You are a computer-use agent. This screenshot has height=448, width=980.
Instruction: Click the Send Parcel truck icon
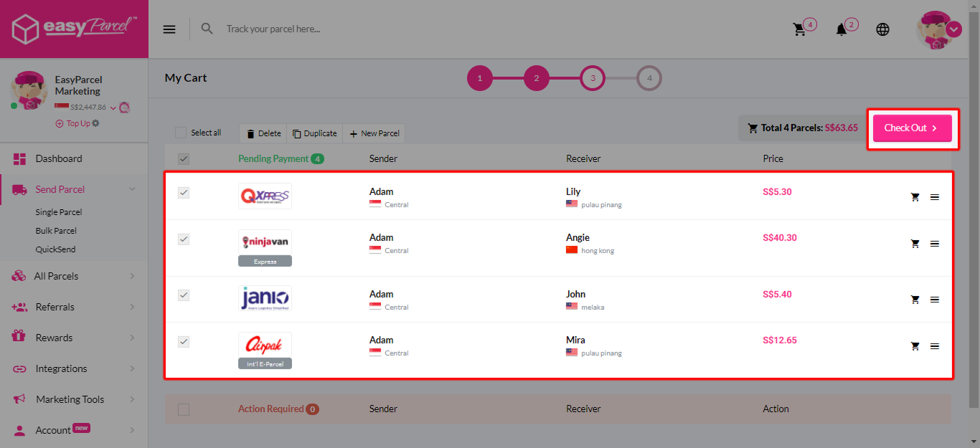coord(20,190)
